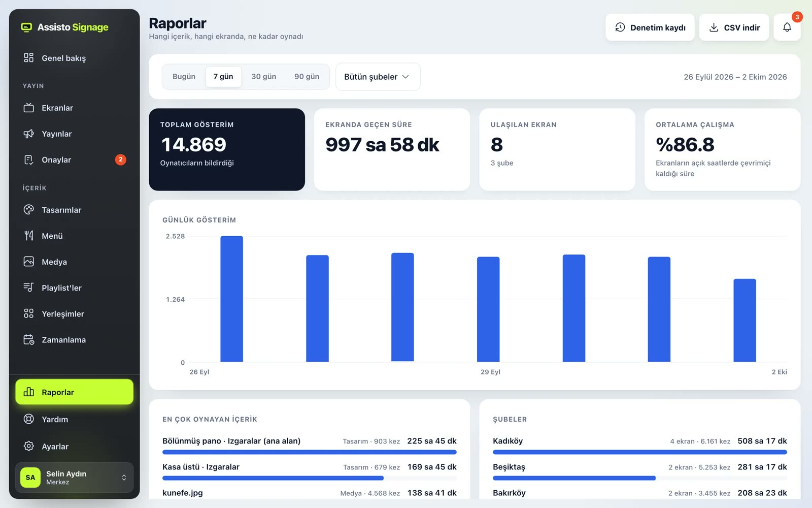The height and width of the screenshot is (508, 812).
Task: Select the Bugün time range
Action: pyautogui.click(x=184, y=77)
